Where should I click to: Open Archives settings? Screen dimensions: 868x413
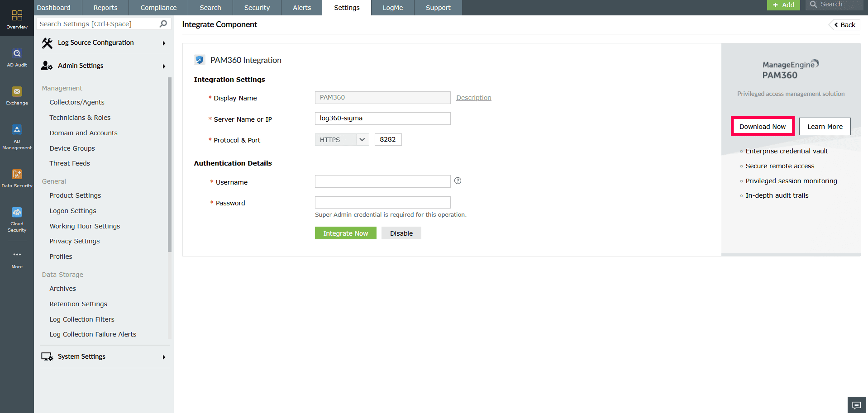click(62, 289)
